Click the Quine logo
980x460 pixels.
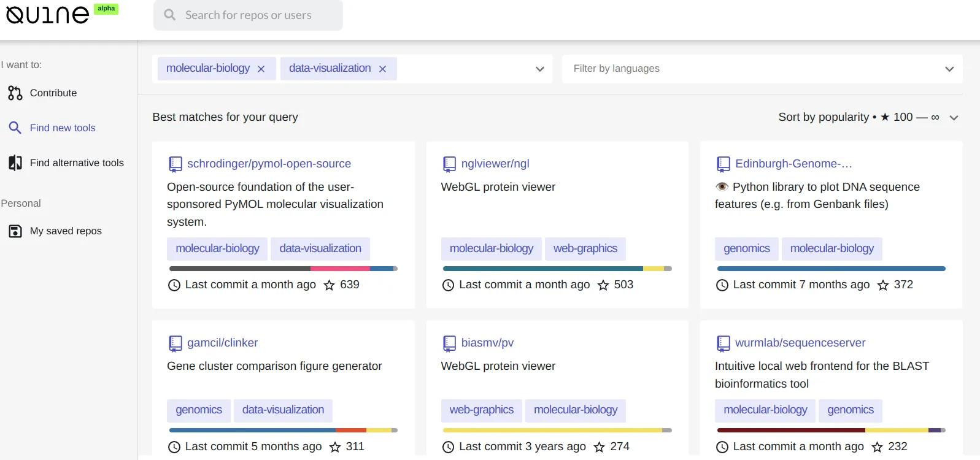click(x=47, y=15)
